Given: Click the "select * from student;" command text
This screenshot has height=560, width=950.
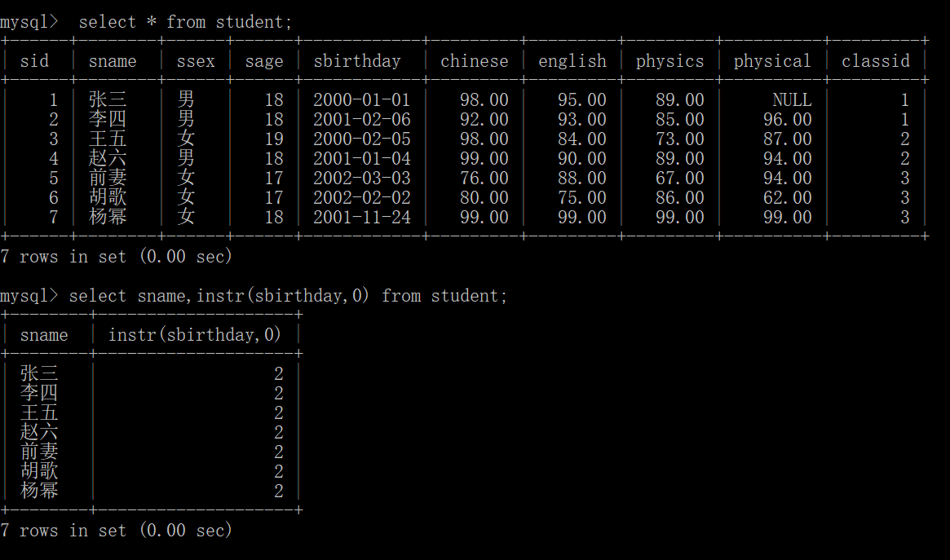Looking at the screenshot, I should 185,22.
